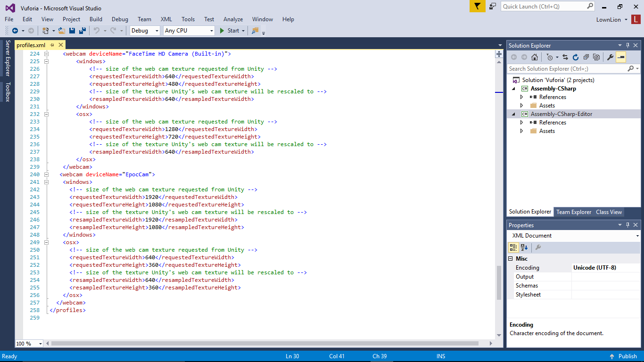Click the editor horizontal scrollbar
The width and height of the screenshot is (644, 362).
coord(265,344)
